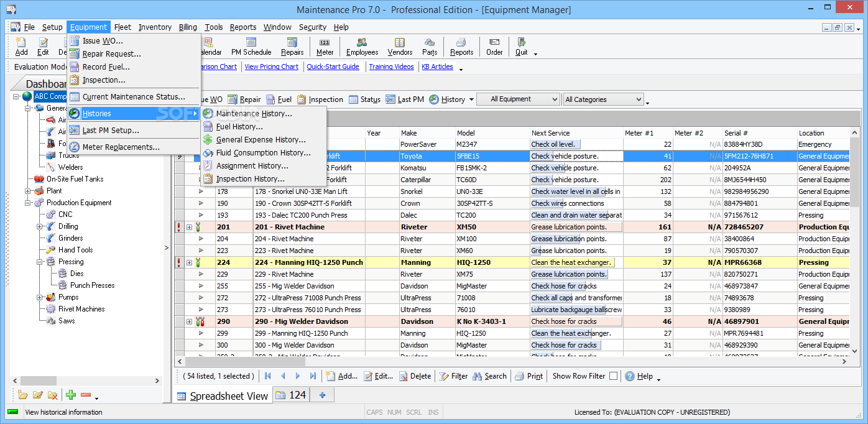Click Status in grid toolbar
Viewport: 868px width, 424px height.
(365, 99)
